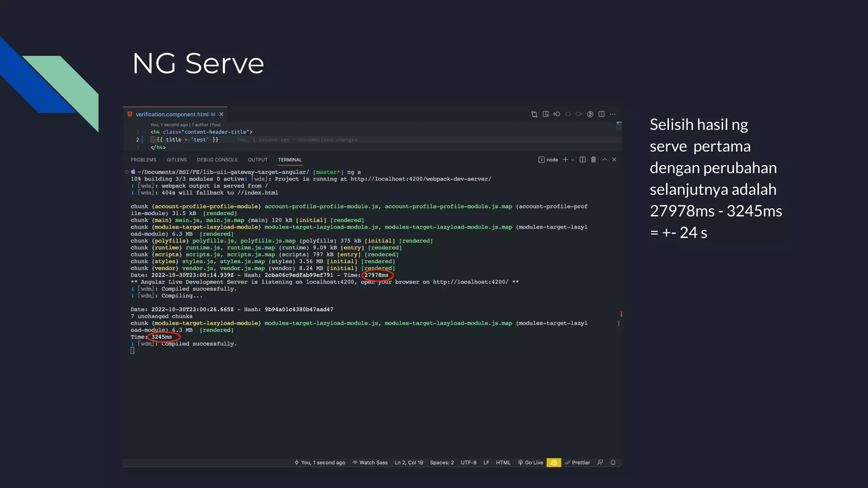868x488 pixels.
Task: Start the Go Live server
Action: click(530, 463)
